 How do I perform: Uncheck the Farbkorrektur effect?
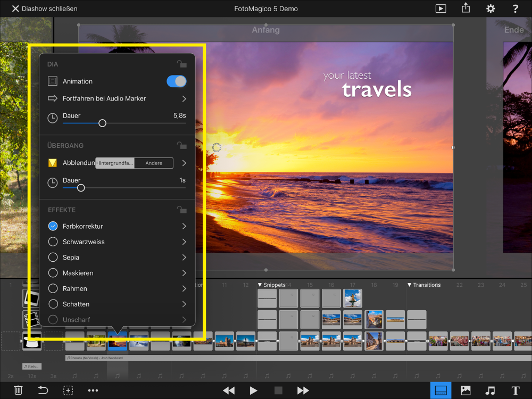(53, 226)
